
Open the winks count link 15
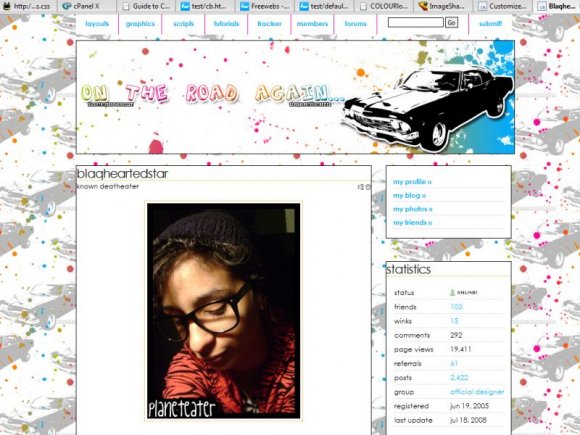[454, 321]
